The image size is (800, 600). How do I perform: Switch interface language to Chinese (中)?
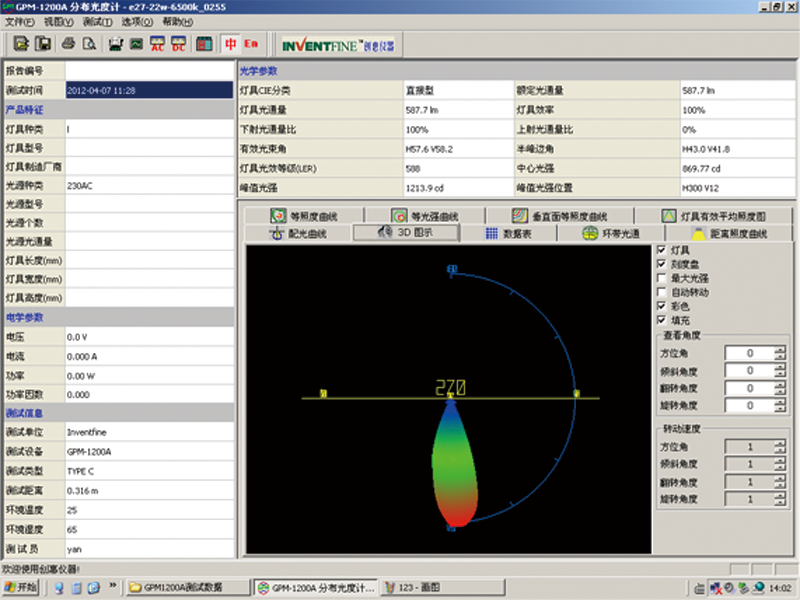(231, 44)
